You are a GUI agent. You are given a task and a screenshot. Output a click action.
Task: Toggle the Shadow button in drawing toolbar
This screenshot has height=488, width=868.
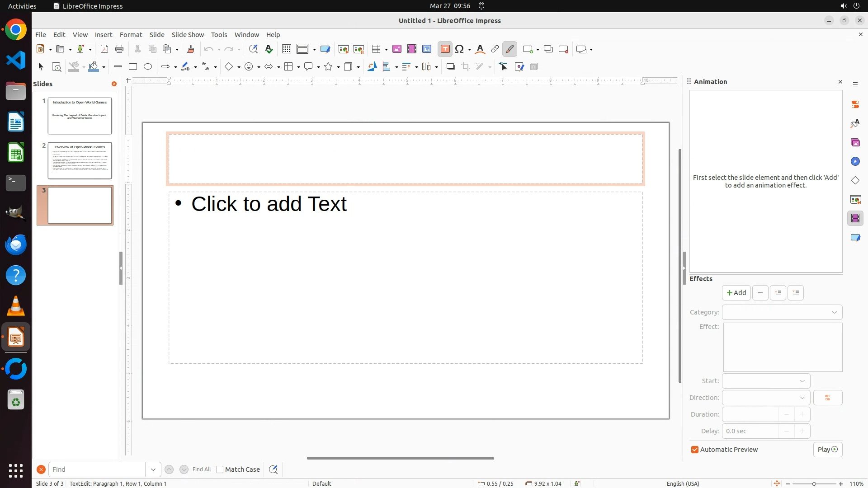(450, 67)
